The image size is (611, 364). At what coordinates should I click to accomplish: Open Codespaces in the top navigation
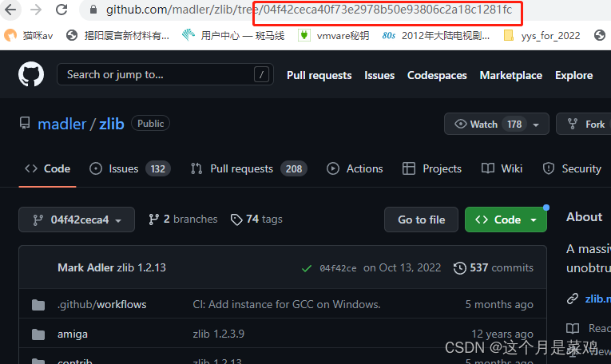click(x=437, y=75)
